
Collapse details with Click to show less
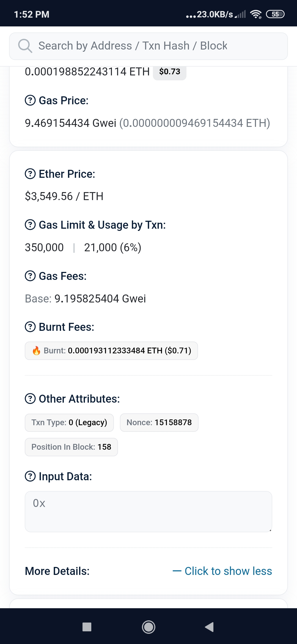click(x=222, y=571)
